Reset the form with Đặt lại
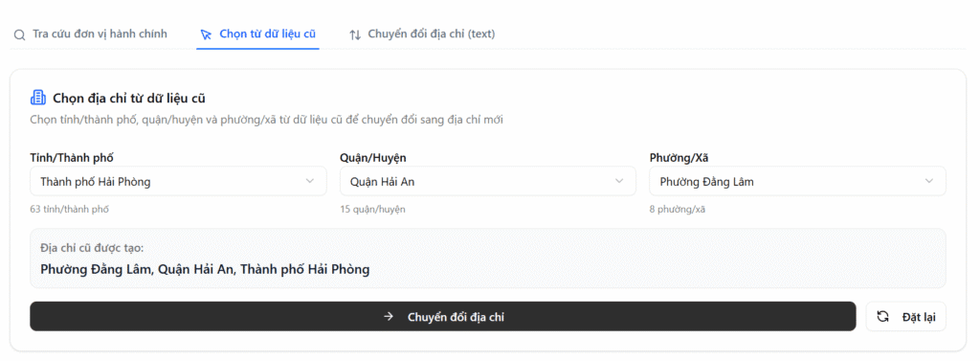This screenshot has height=361, width=980. tap(905, 317)
